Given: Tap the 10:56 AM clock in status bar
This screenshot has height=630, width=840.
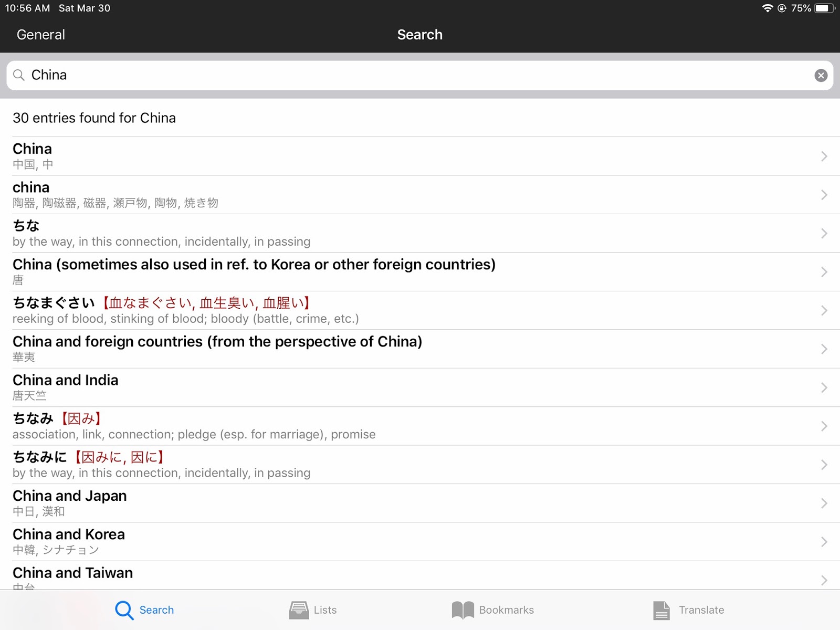Looking at the screenshot, I should pyautogui.click(x=27, y=8).
